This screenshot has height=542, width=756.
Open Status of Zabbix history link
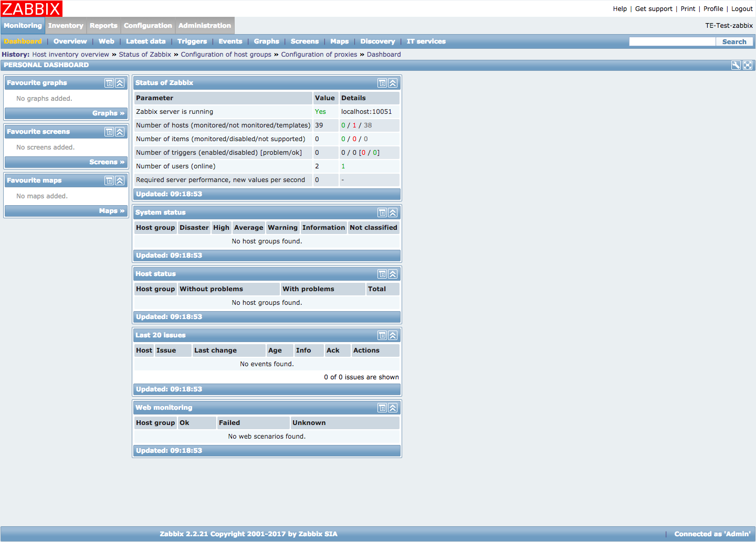[x=145, y=55]
